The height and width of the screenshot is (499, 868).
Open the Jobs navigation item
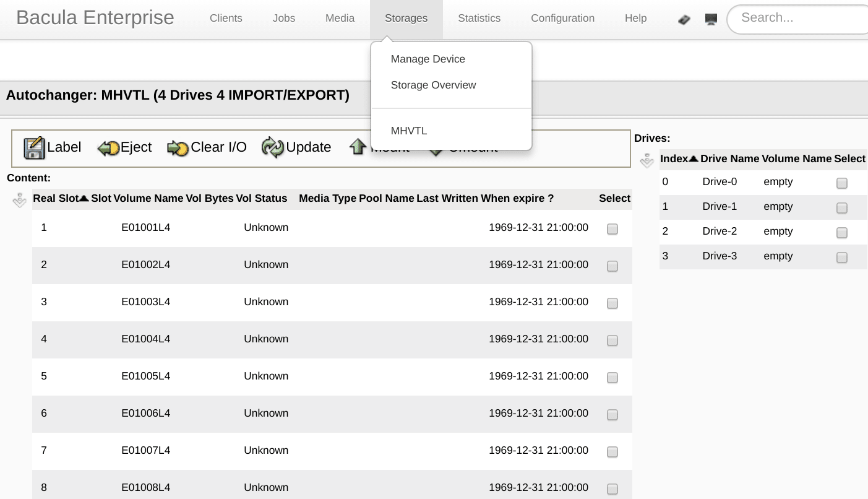(x=283, y=19)
